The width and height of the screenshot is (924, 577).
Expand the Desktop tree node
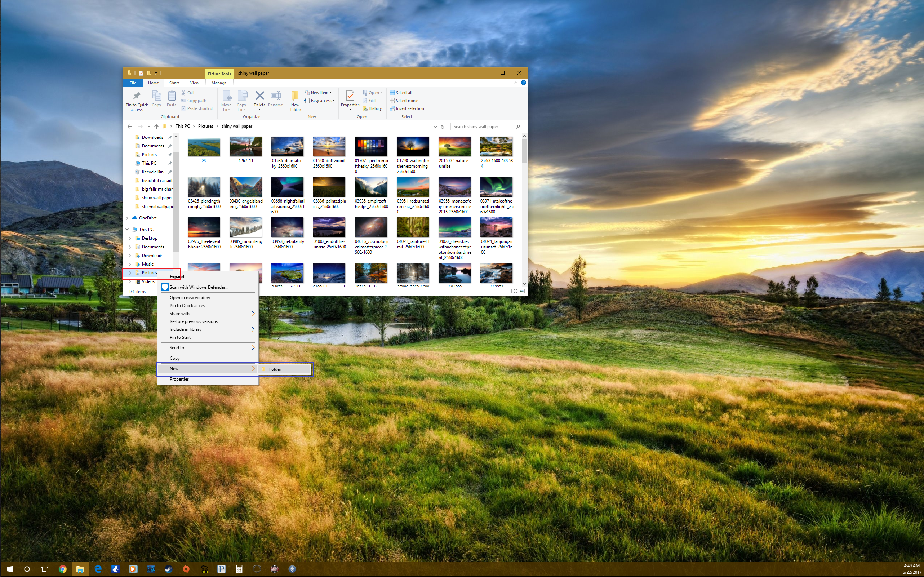(x=130, y=239)
